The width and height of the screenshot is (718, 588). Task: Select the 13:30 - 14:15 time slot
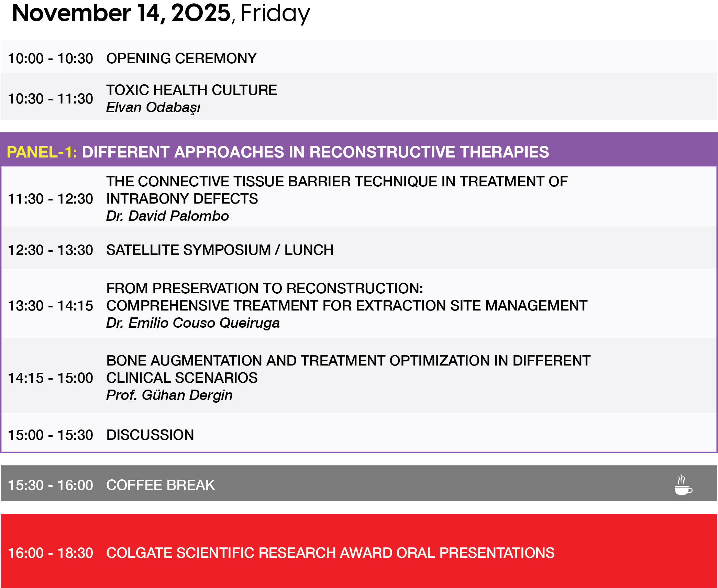[x=51, y=306]
